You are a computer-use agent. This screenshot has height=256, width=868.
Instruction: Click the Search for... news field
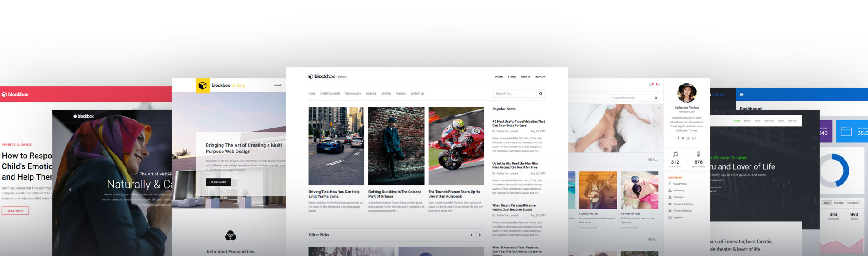514,94
